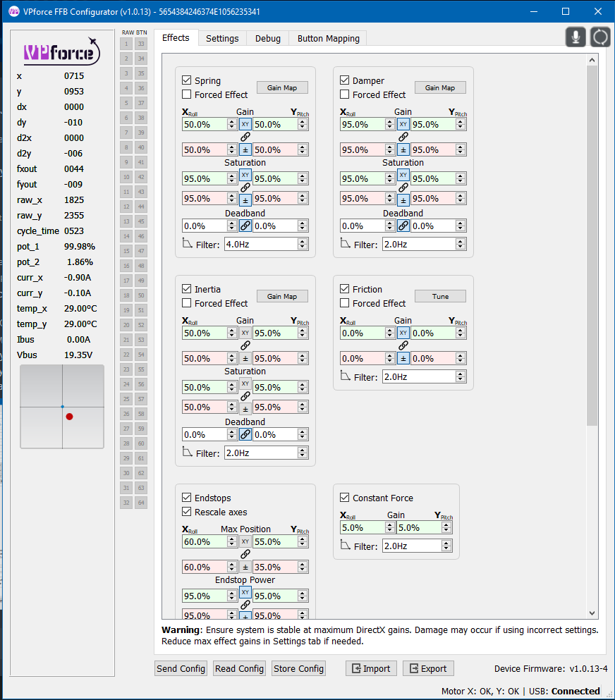Toggle Inertia Deadband chain link icon

click(245, 434)
